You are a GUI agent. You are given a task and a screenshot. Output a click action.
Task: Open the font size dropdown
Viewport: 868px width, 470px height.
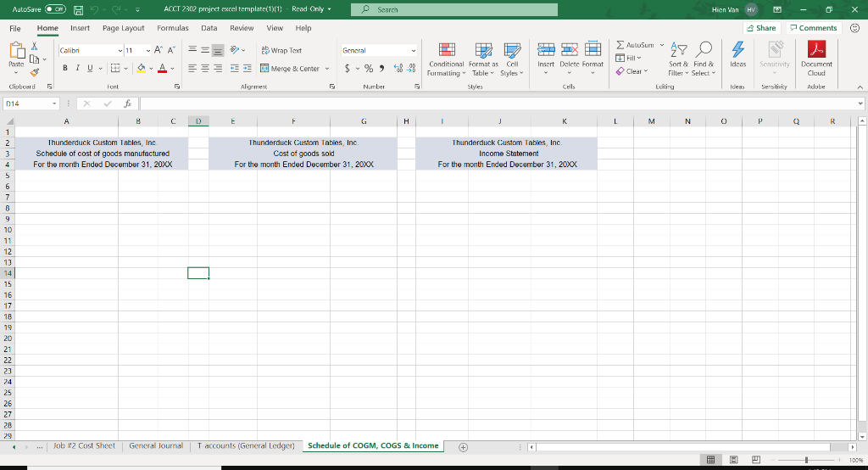[x=147, y=50]
